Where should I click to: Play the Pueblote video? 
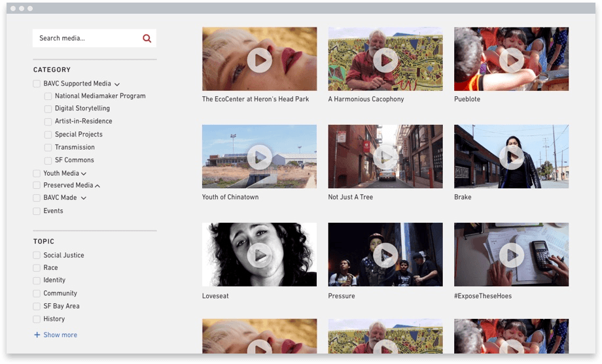[x=512, y=60]
